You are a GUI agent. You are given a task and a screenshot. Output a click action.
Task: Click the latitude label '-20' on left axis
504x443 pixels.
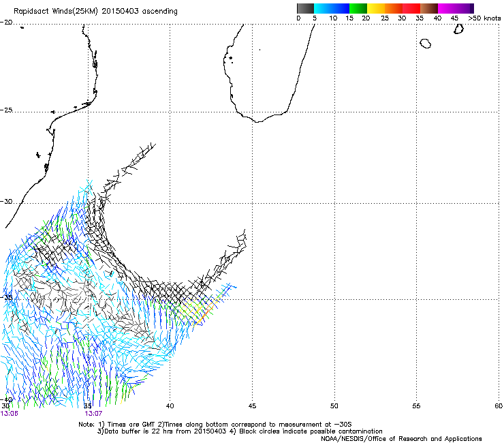pyautogui.click(x=6, y=22)
